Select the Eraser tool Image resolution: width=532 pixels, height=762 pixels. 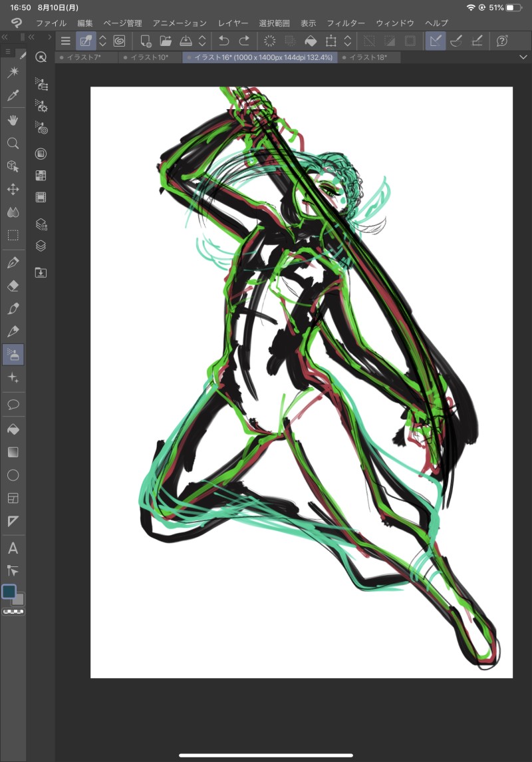pos(13,286)
